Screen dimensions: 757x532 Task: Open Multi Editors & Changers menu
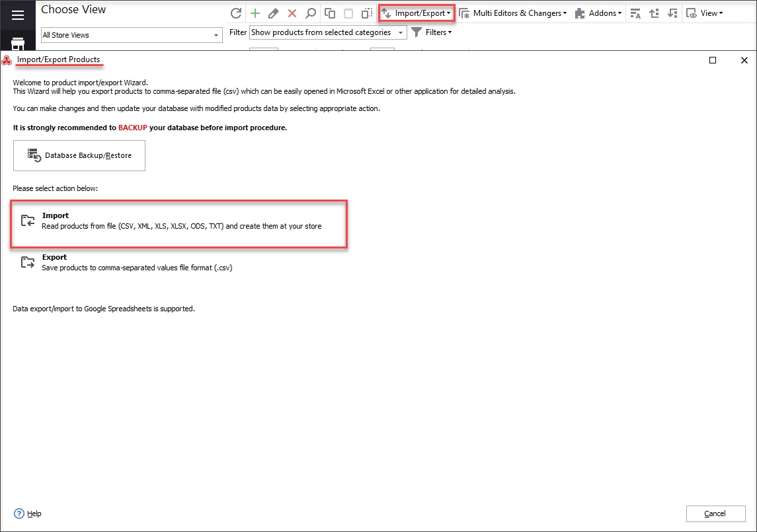(x=513, y=13)
